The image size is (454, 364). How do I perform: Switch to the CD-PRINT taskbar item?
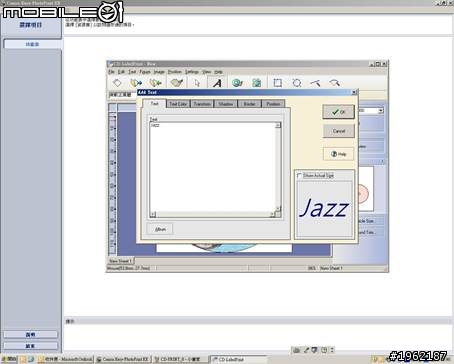[x=180, y=359]
